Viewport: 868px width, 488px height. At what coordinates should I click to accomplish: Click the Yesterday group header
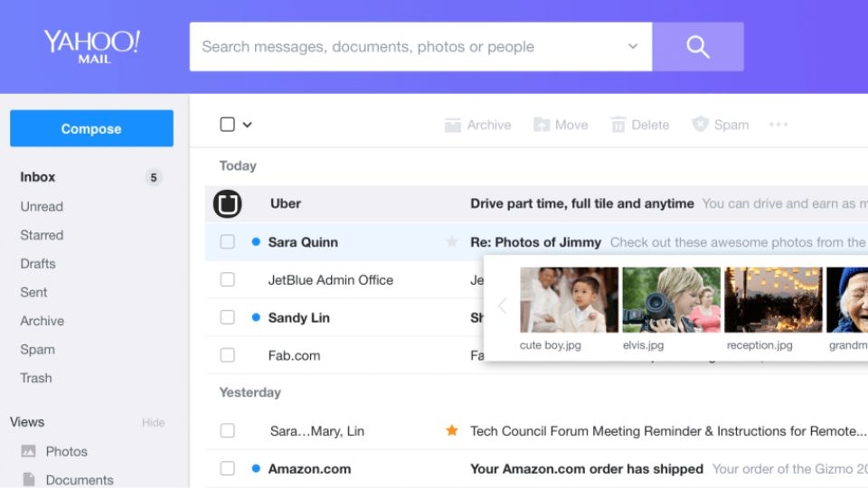tap(250, 392)
